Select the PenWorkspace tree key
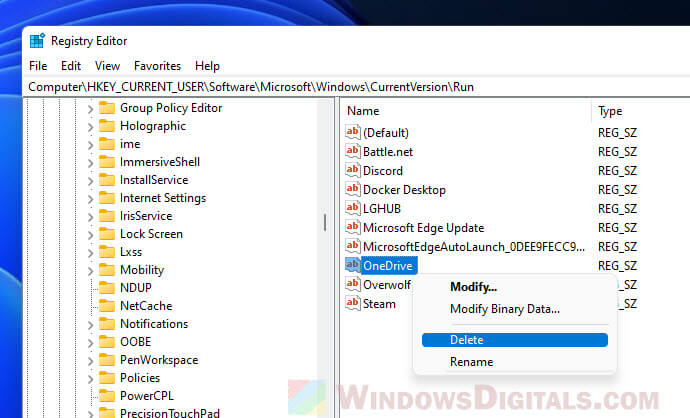The height and width of the screenshot is (418, 690). 159,360
